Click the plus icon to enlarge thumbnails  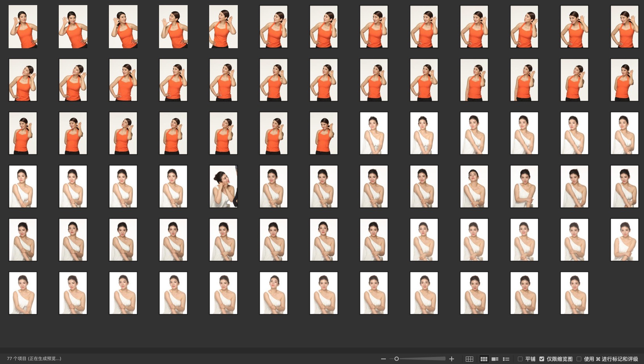[x=452, y=359]
